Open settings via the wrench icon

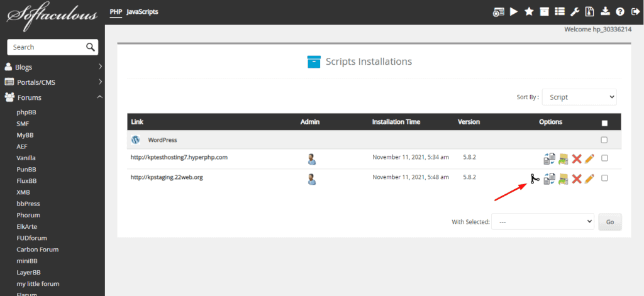tap(574, 12)
